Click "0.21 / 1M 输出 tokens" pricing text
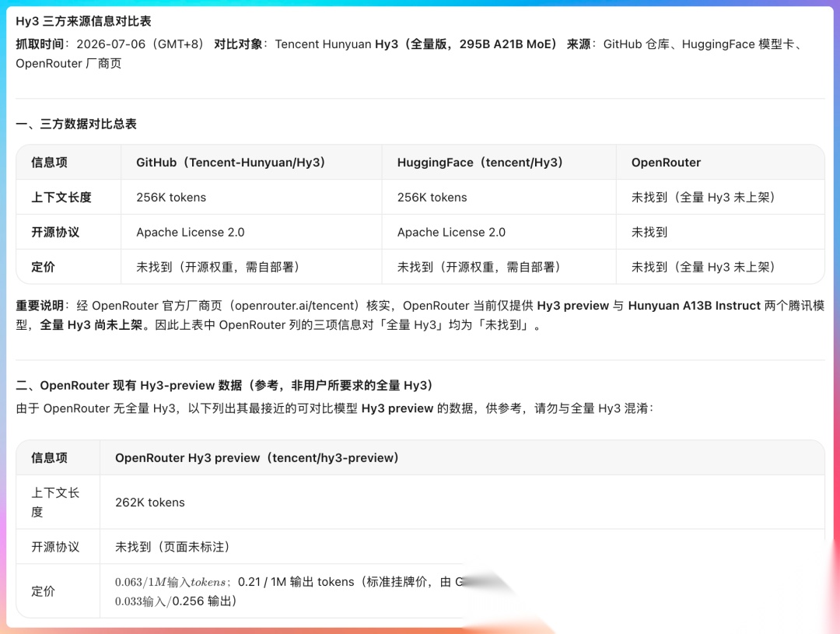The image size is (840, 634). (296, 582)
